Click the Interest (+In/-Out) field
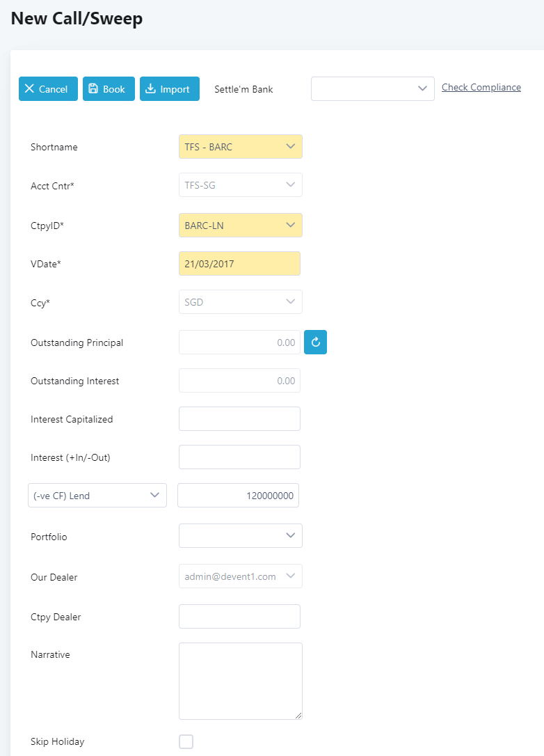 click(239, 457)
